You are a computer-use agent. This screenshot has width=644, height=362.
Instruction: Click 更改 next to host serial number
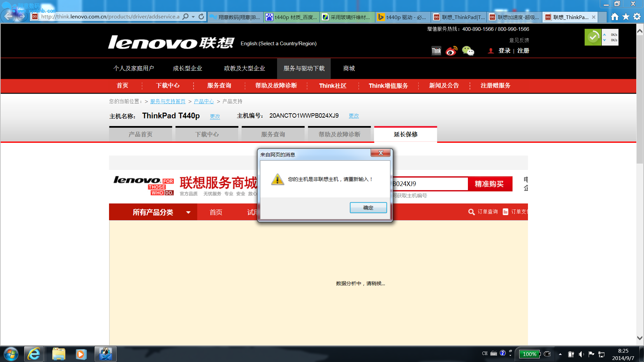click(354, 116)
